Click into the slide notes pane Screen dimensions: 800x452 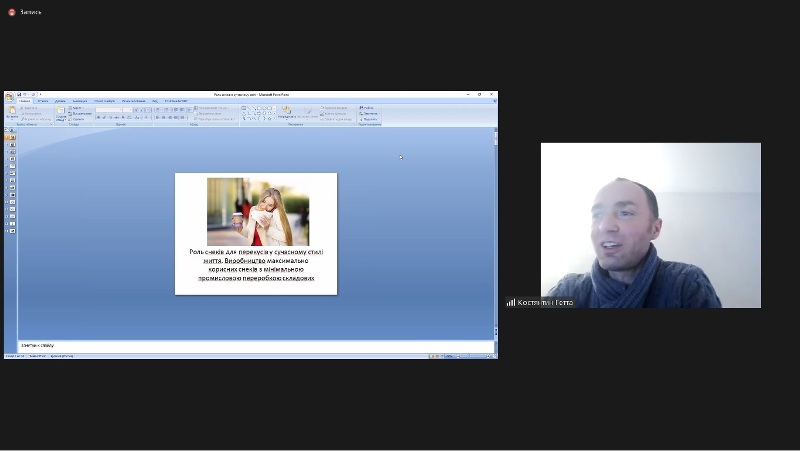(255, 346)
